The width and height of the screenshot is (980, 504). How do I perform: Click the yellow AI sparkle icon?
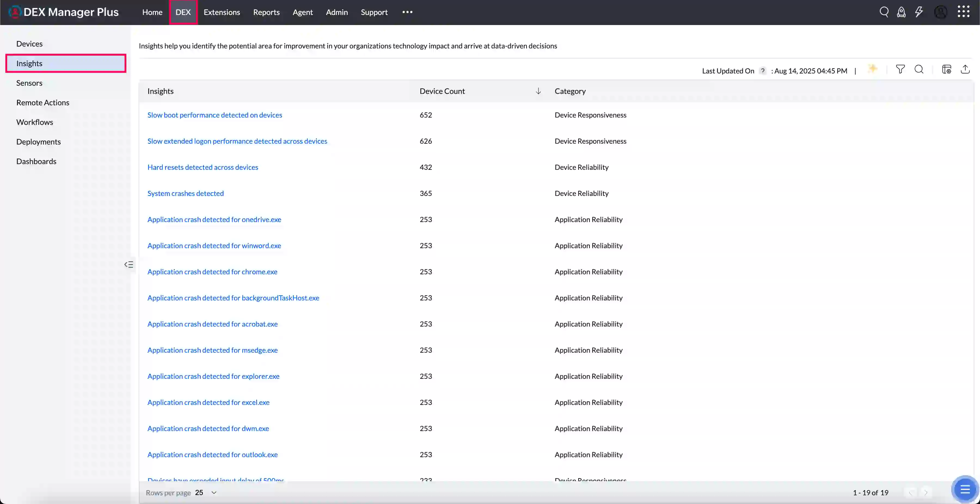873,69
